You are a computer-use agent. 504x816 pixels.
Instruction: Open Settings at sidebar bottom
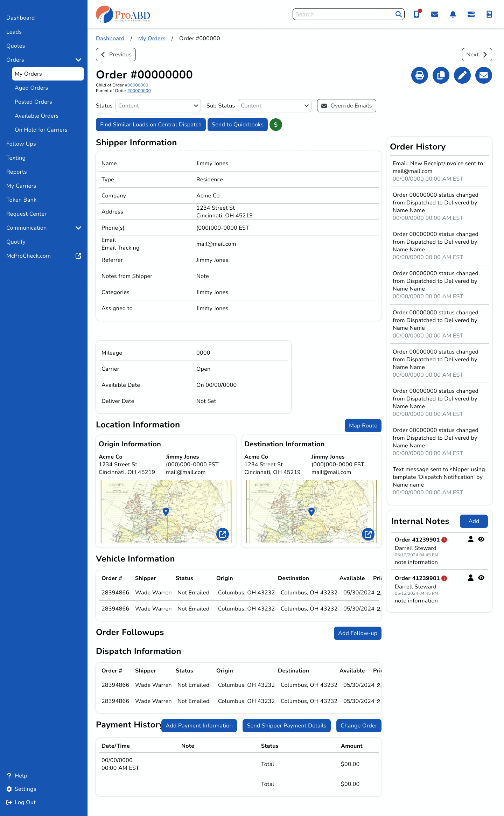coord(21,789)
